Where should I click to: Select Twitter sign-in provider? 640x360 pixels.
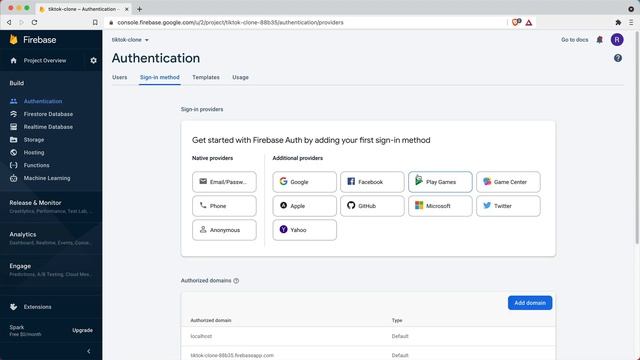[x=508, y=206]
